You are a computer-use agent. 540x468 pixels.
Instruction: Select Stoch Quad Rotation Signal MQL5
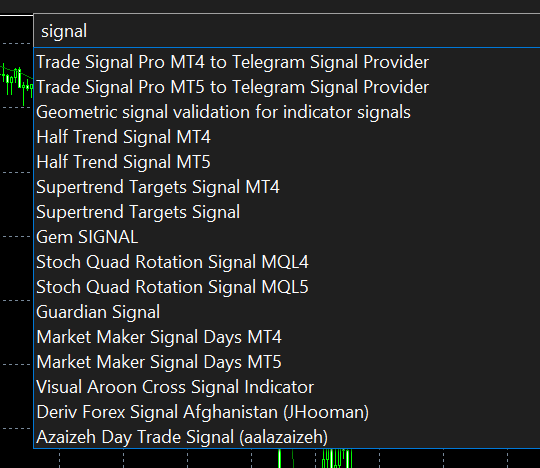point(287,287)
